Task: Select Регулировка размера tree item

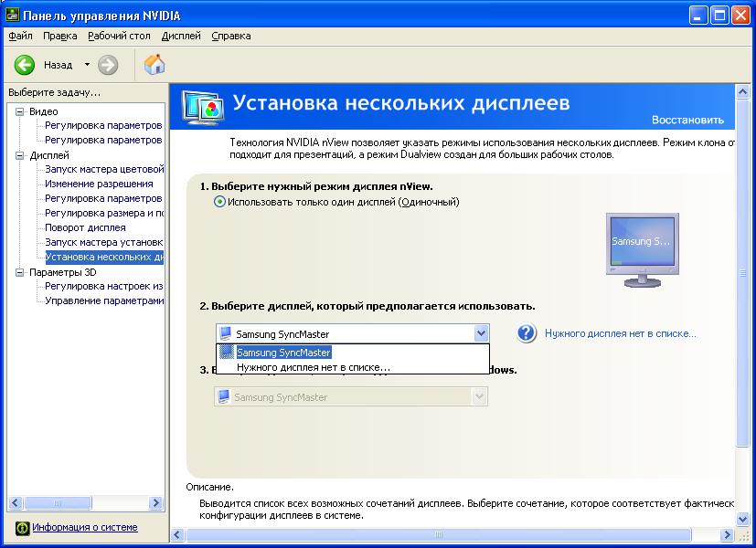Action: pos(104,213)
